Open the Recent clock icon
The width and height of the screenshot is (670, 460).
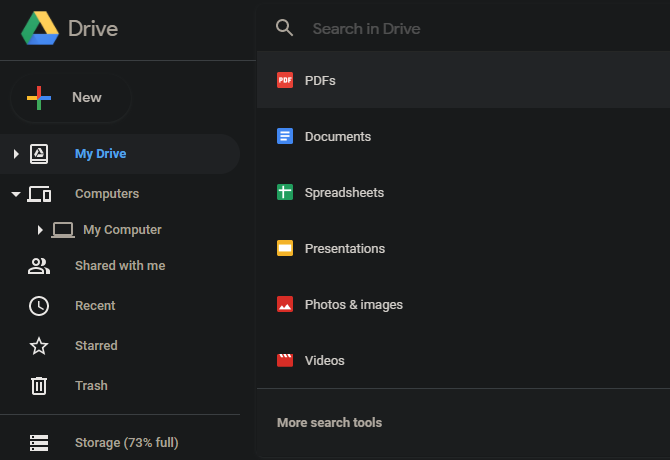39,306
